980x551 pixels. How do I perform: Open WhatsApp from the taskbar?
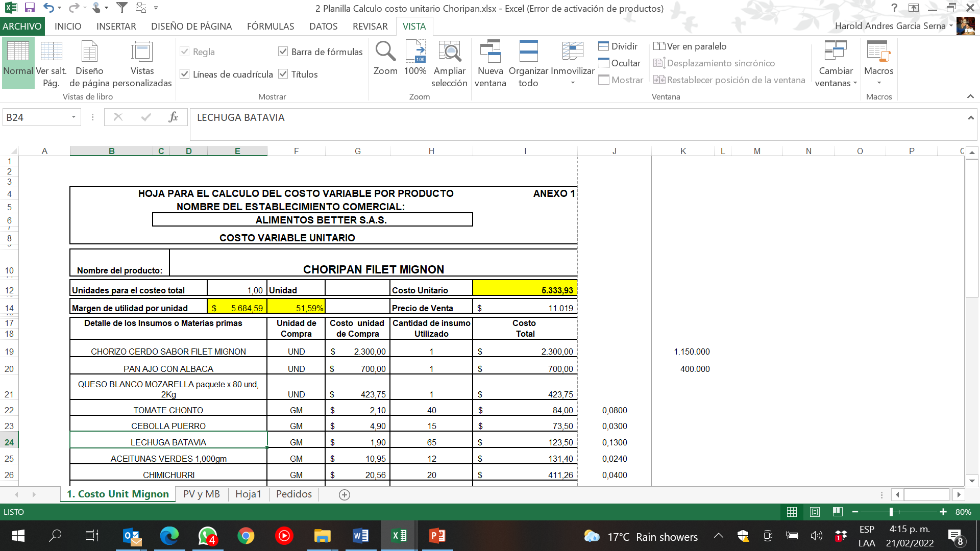[208, 536]
